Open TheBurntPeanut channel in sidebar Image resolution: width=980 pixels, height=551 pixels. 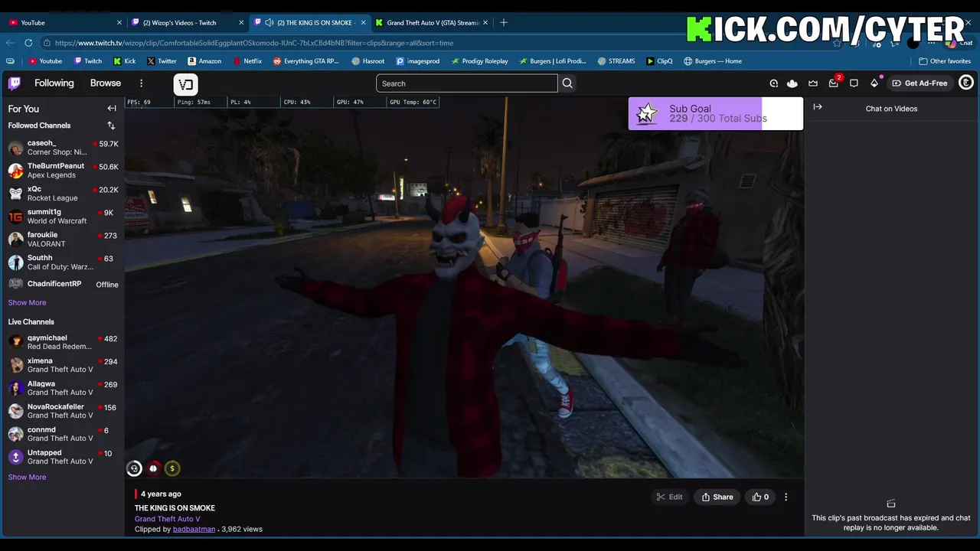[62, 171]
